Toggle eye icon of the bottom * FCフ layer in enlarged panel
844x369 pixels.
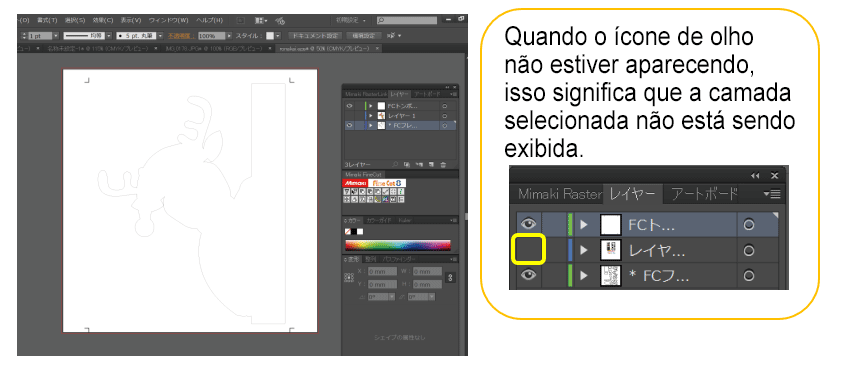[x=529, y=275]
